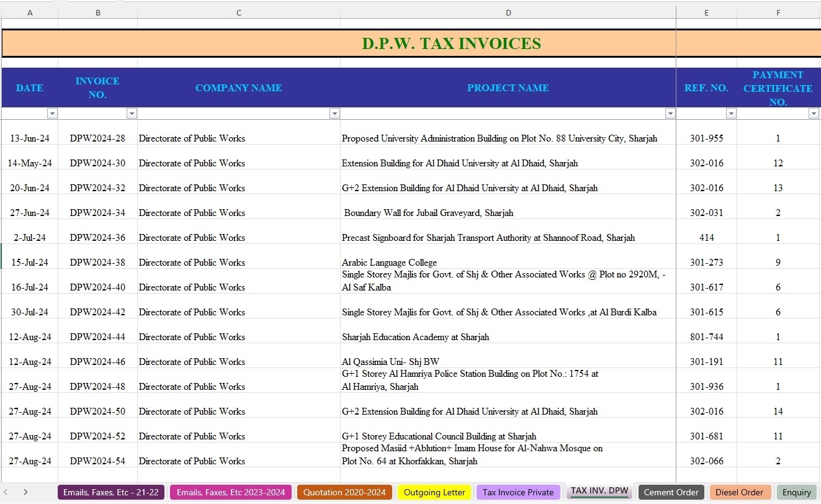Click the REF. NO. header cell

[x=706, y=88]
